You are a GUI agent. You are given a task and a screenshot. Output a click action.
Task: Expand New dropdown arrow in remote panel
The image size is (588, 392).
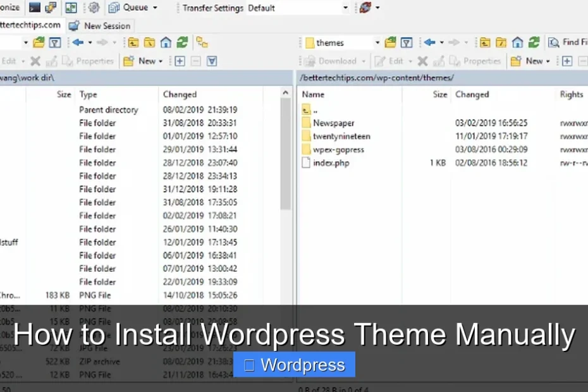pos(548,61)
